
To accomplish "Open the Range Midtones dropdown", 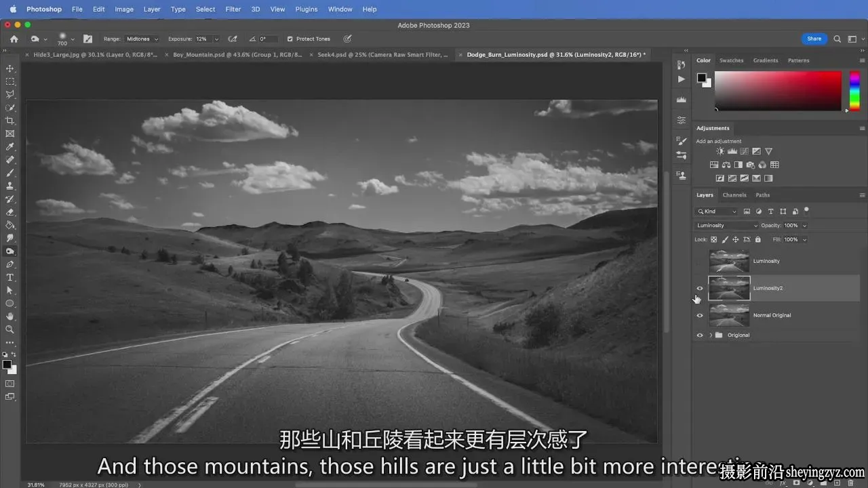I will (x=142, y=39).
